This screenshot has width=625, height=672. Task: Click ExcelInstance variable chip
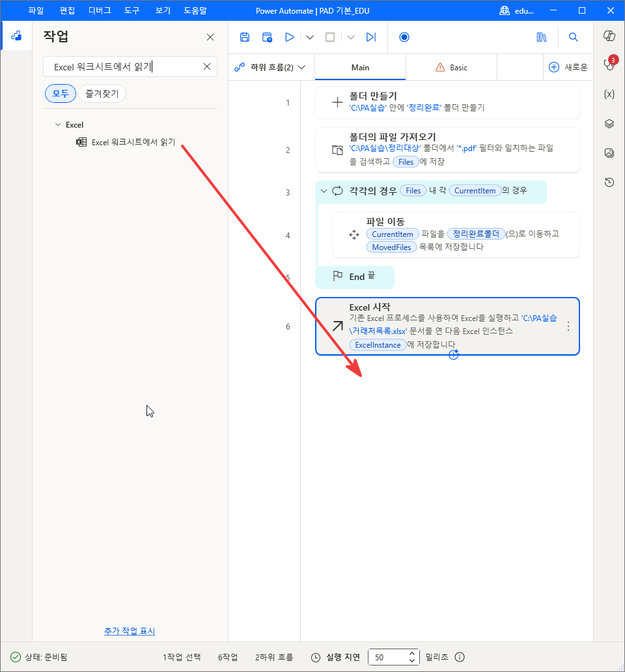(378, 345)
